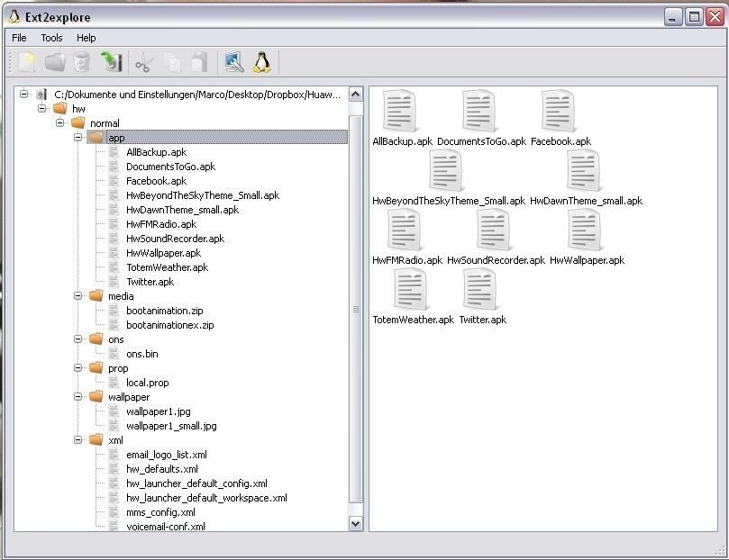
Task: Select HwSoundRecorder.apk icon in right pane
Action: 494,230
